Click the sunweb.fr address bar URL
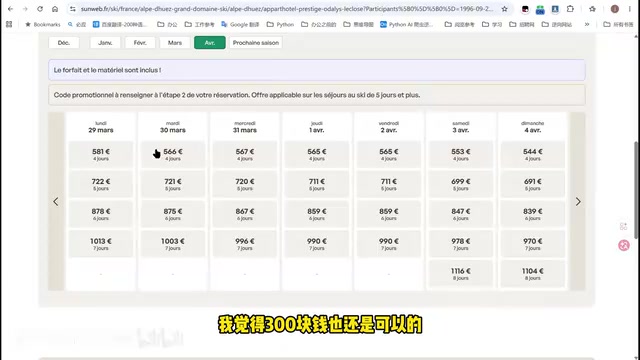 click(287, 9)
